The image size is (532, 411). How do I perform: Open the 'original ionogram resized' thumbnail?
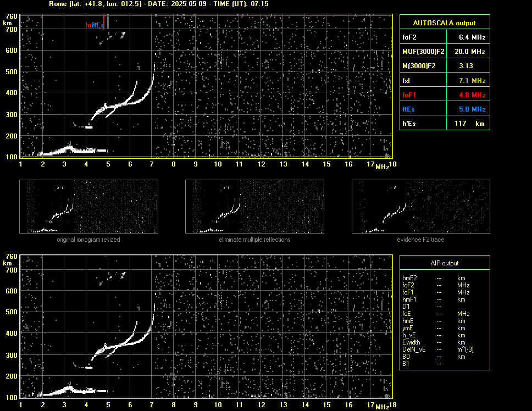[x=88, y=207]
